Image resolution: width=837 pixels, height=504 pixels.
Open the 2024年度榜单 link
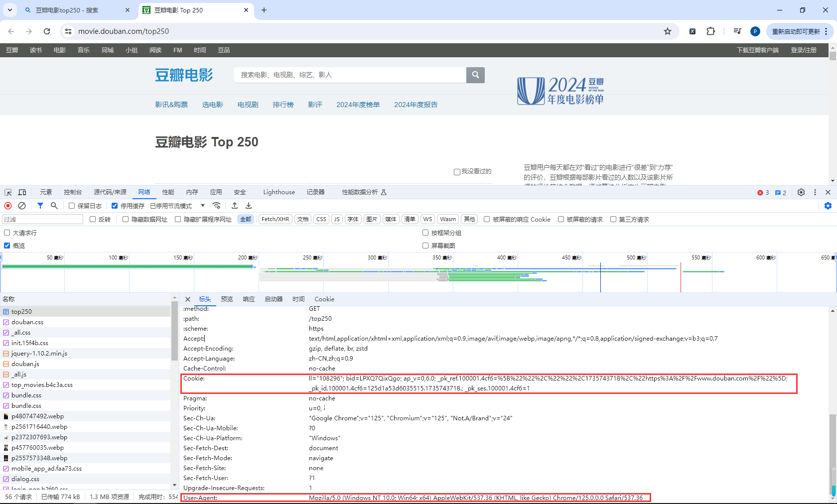[358, 105]
